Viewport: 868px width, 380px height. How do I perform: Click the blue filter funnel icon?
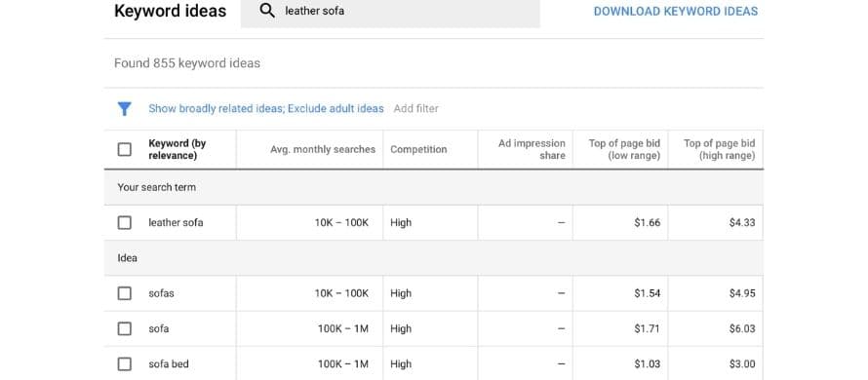click(x=125, y=109)
